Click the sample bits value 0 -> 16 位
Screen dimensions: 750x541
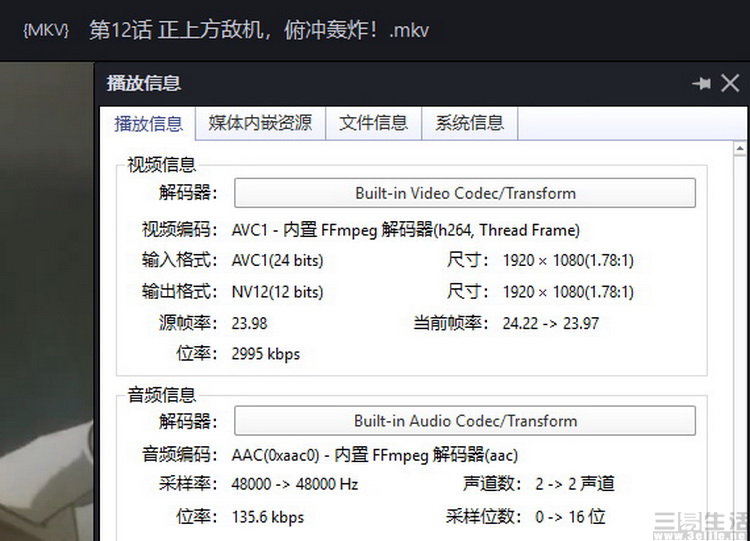[x=570, y=517]
